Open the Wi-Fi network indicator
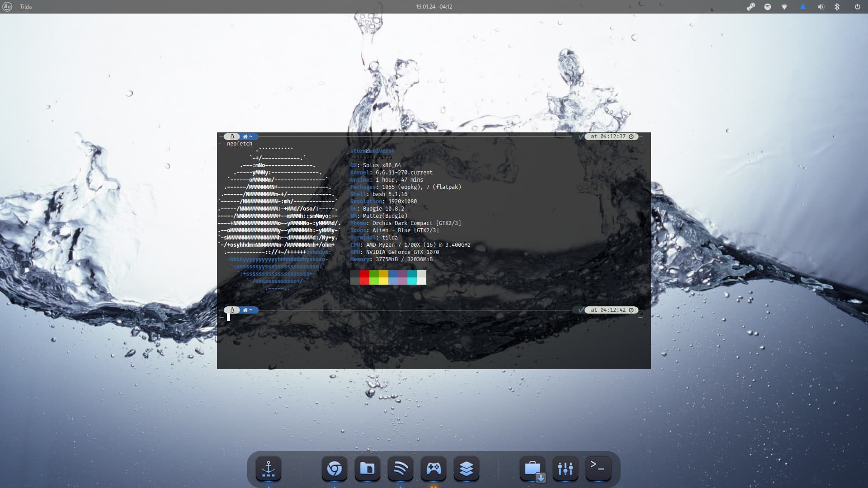 point(784,7)
